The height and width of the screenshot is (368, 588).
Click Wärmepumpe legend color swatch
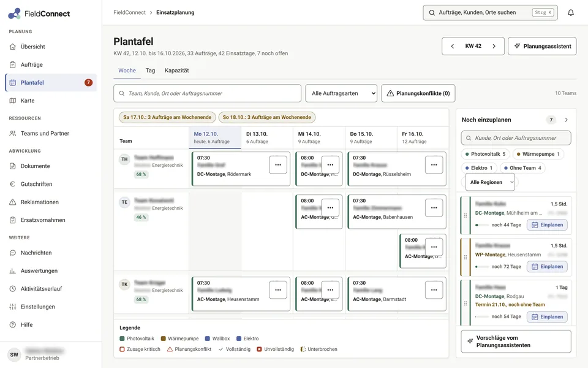[x=163, y=339]
